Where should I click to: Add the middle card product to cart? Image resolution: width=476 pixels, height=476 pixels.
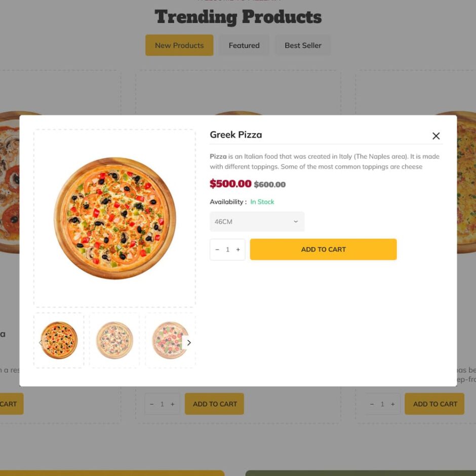pos(215,404)
